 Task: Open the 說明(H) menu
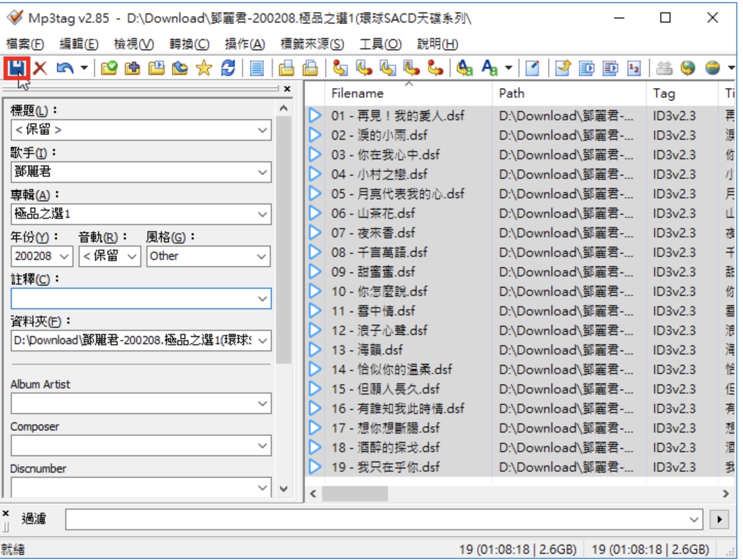437,44
